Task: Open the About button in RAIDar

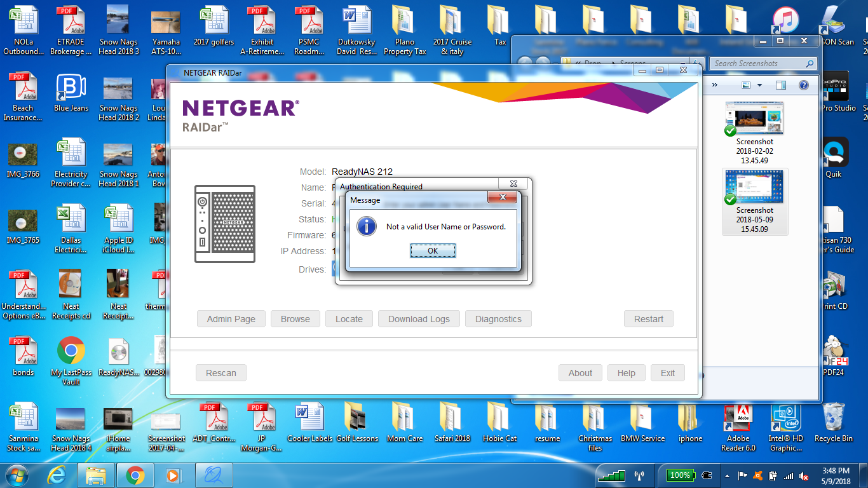Action: click(580, 373)
